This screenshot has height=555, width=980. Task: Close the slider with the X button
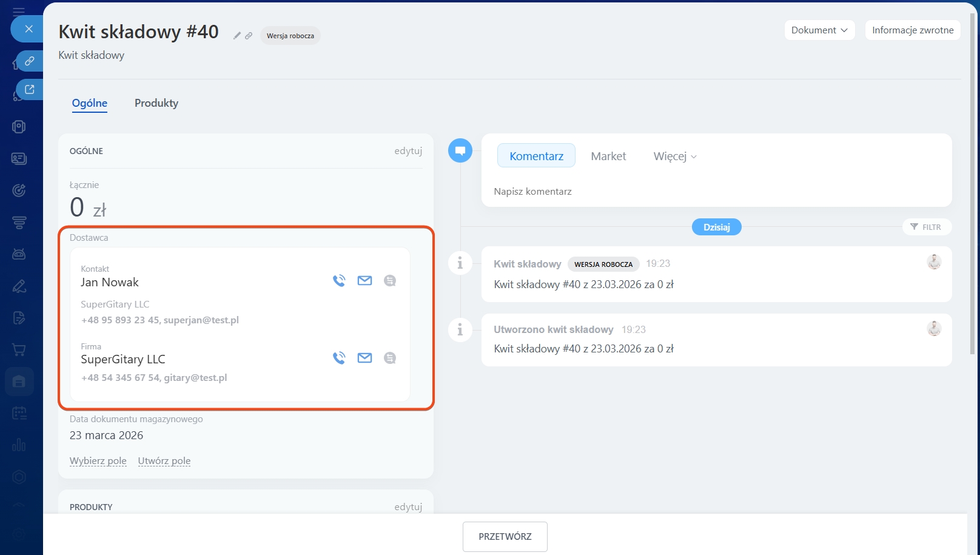click(29, 29)
